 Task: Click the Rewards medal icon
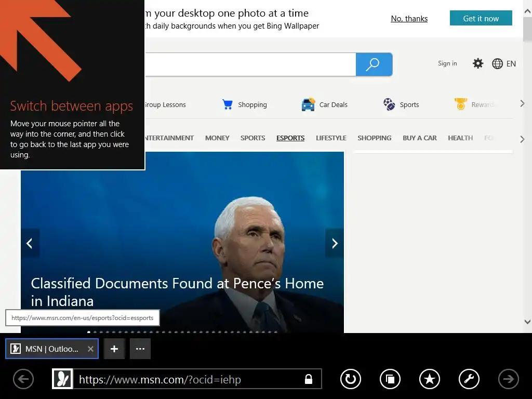461,104
